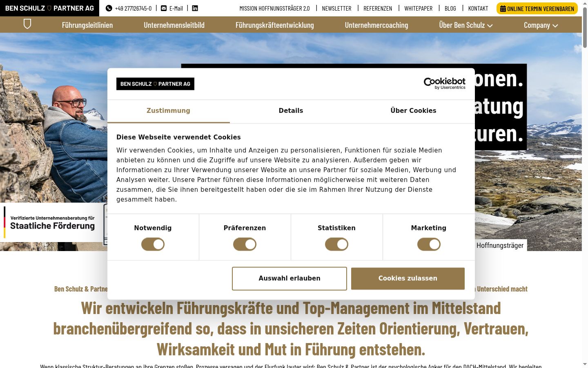Click the phone number +49 277126745-0

[133, 9]
